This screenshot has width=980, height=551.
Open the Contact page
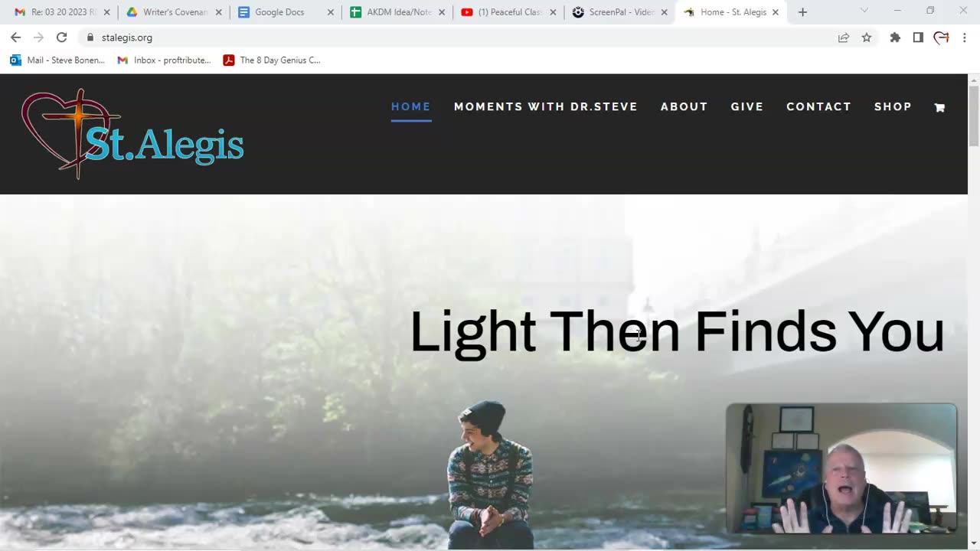pos(818,106)
